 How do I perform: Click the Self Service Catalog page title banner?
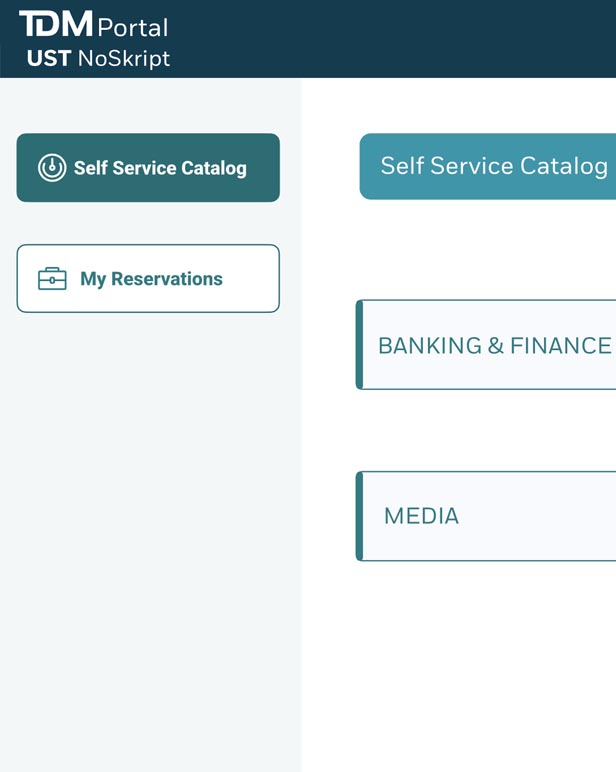click(x=487, y=166)
